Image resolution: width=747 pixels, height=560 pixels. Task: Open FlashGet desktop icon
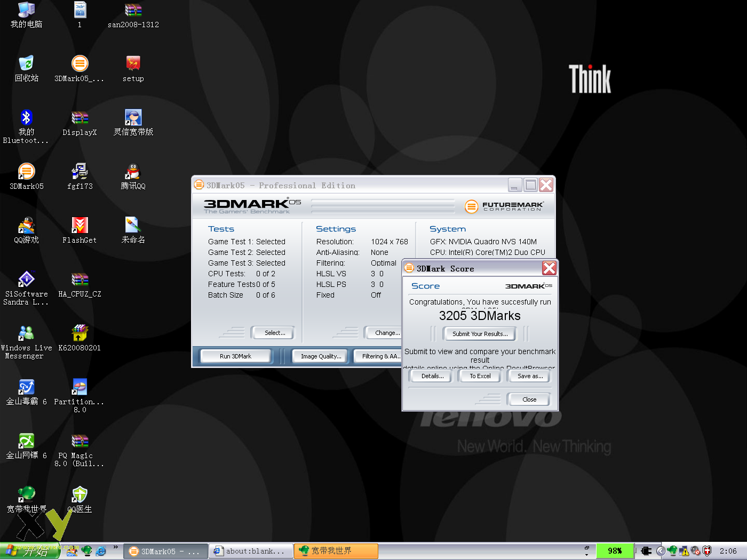tap(80, 226)
